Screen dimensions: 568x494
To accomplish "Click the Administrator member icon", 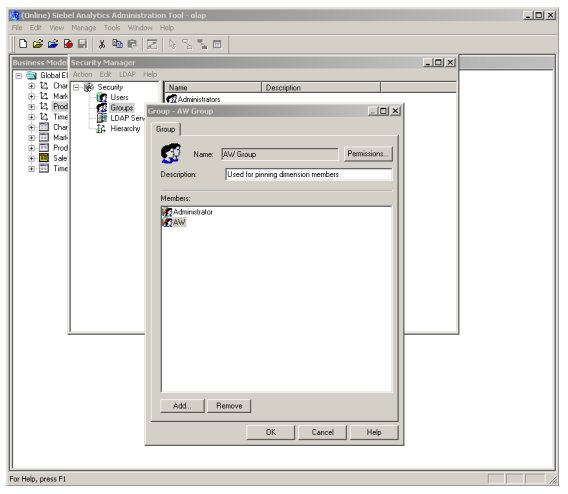I will tap(167, 212).
